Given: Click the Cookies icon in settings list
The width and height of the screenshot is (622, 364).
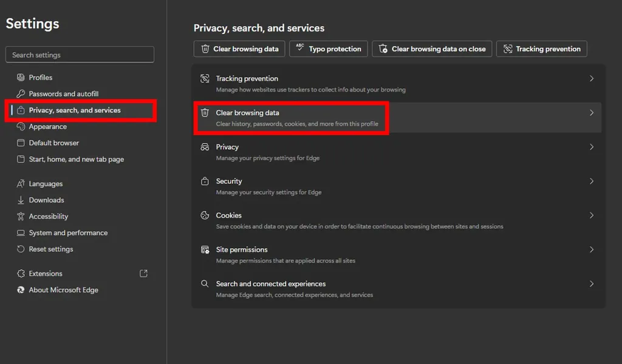Looking at the screenshot, I should (x=205, y=215).
